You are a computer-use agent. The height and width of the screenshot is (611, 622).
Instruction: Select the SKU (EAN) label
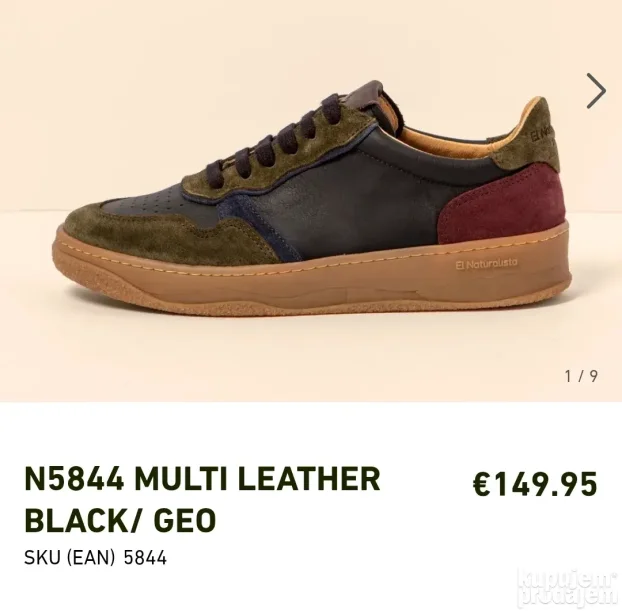click(x=69, y=557)
